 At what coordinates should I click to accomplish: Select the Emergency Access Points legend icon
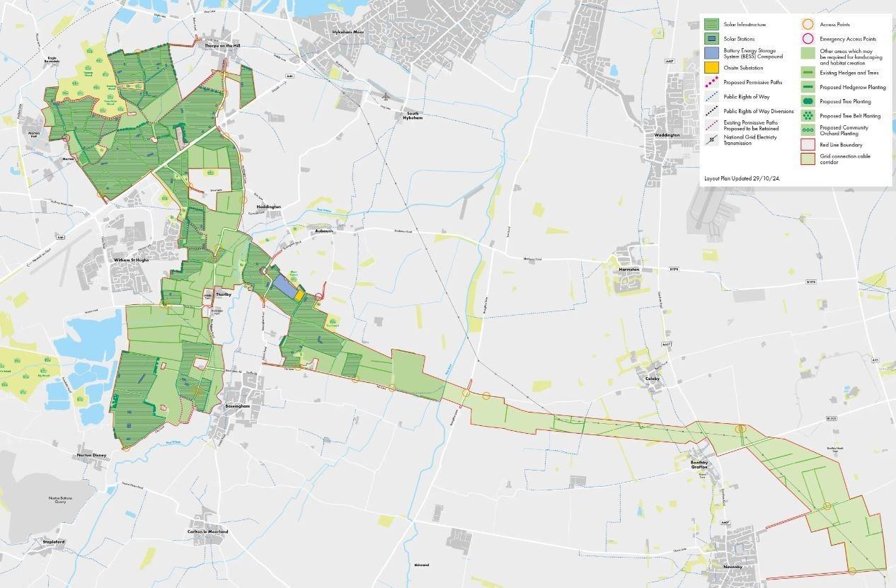point(808,38)
